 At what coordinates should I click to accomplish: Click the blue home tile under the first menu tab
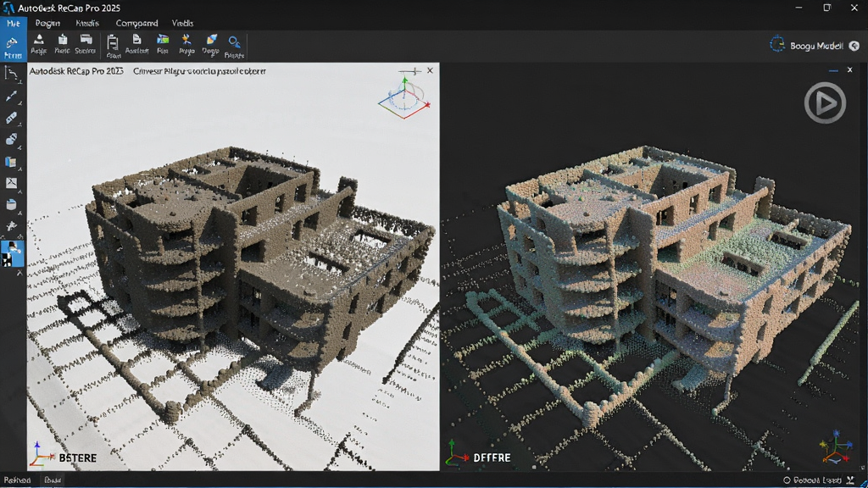point(13,46)
